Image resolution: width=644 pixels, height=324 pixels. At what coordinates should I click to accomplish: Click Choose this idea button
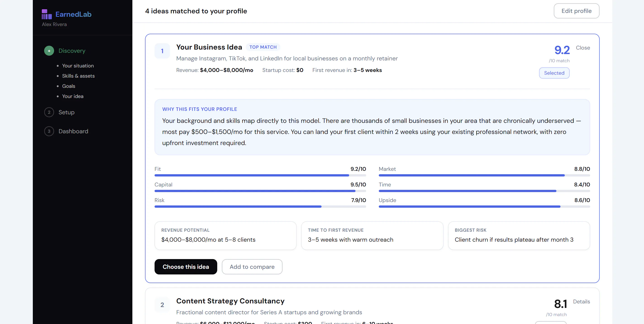(x=186, y=267)
